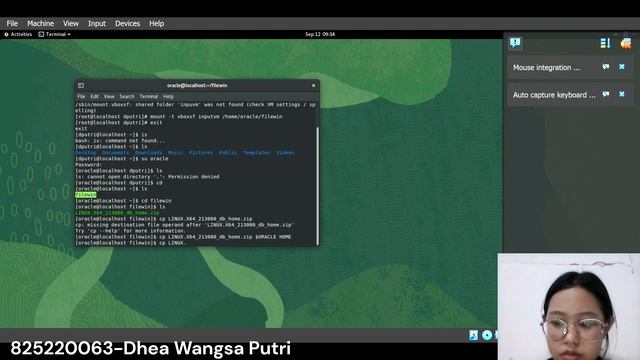Click the notification ordering icon
The image size is (640, 360).
[x=605, y=43]
